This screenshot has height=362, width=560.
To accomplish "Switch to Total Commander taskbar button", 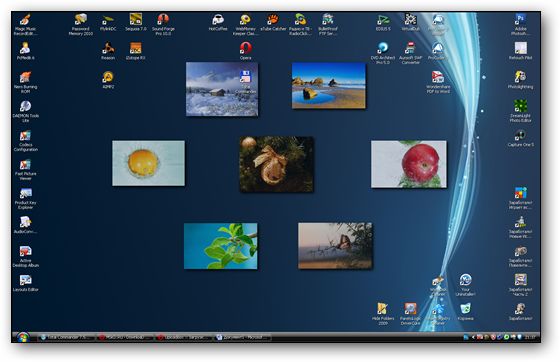I will tap(66, 337).
